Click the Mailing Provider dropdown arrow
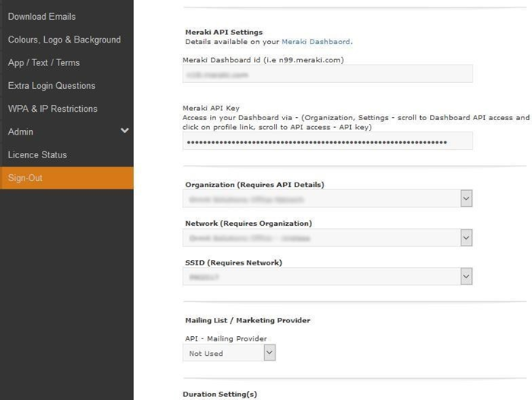The width and height of the screenshot is (532, 400). 269,353
